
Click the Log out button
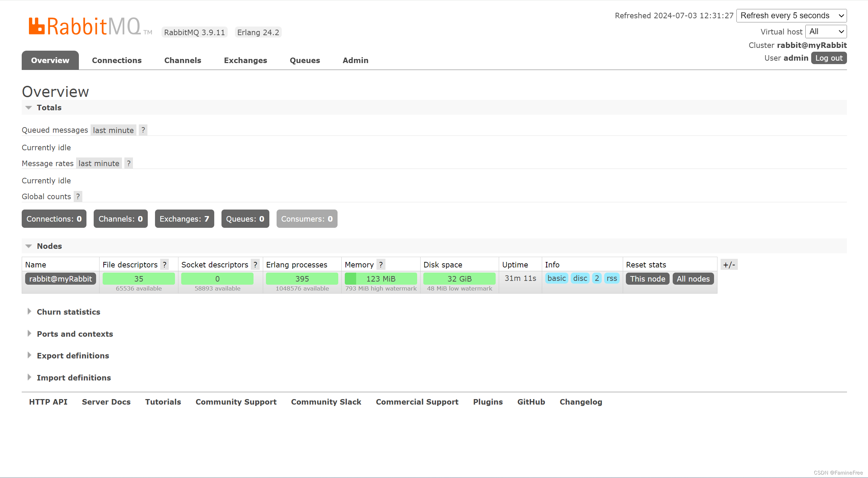[828, 58]
